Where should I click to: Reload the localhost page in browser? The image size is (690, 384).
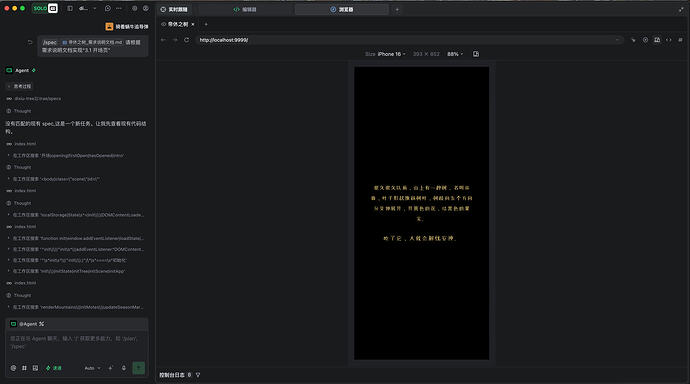pos(187,40)
